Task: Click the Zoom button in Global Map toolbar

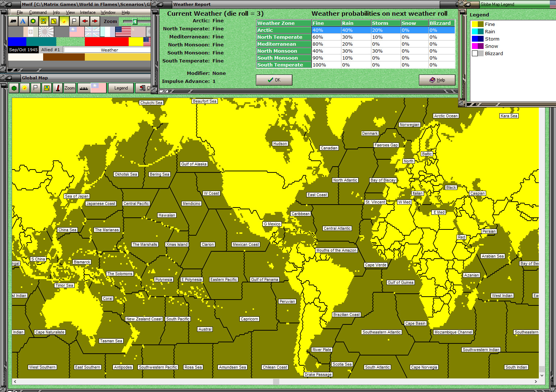Action: (69, 88)
